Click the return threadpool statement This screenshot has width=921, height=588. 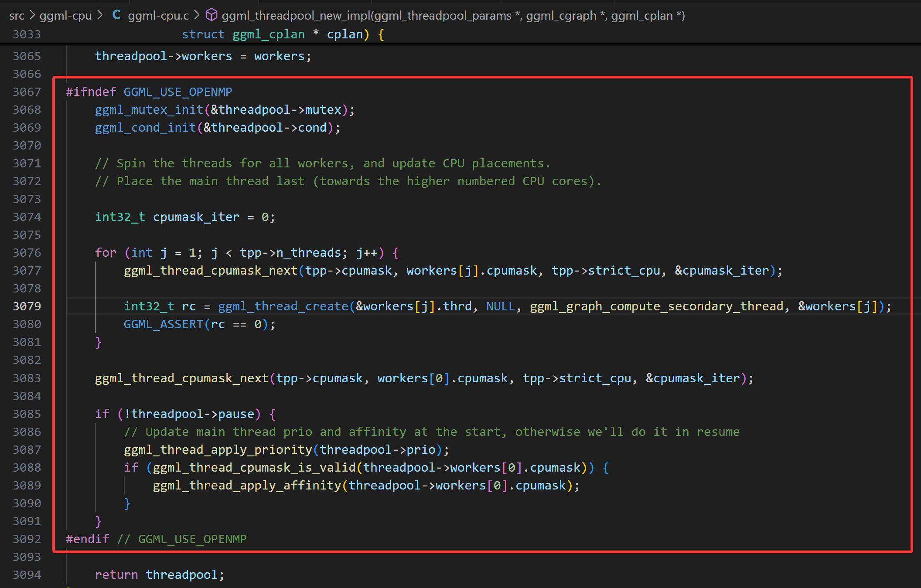[x=159, y=575]
